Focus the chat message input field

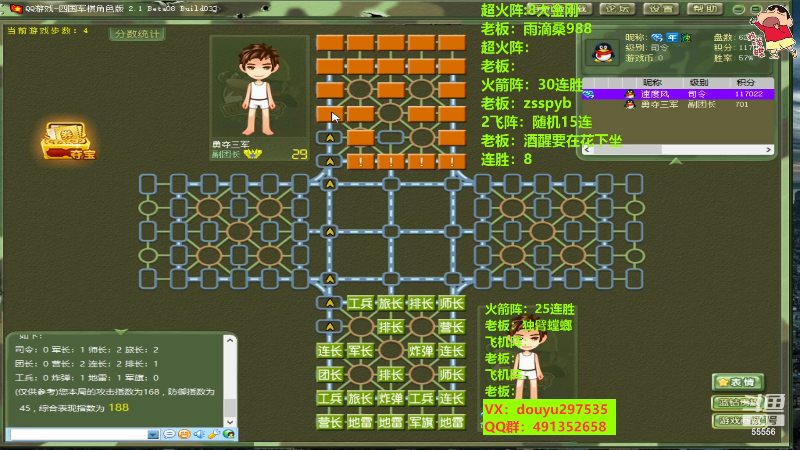[78, 434]
